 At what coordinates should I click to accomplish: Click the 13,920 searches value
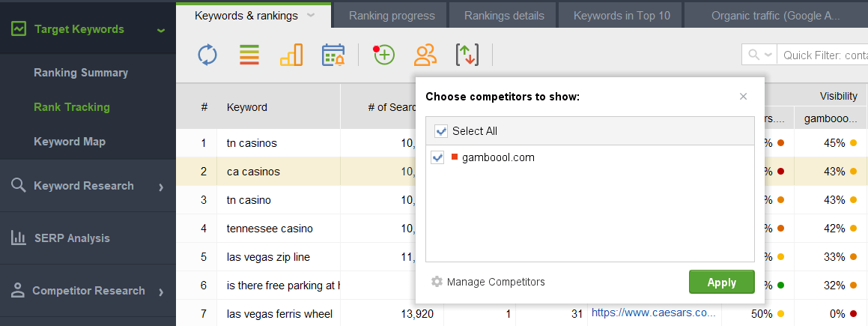417,314
